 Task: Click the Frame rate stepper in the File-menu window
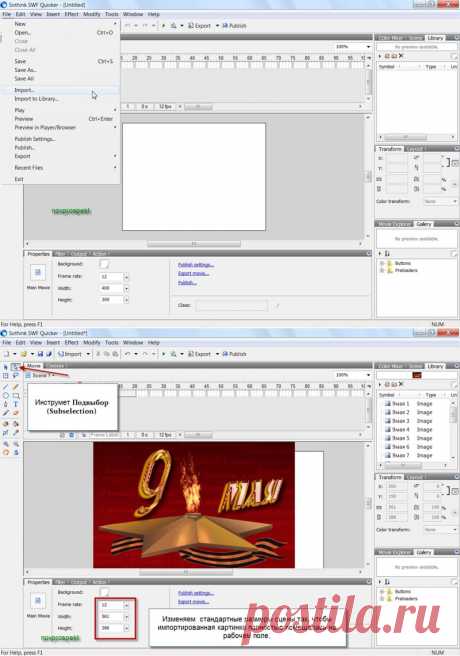(x=126, y=277)
